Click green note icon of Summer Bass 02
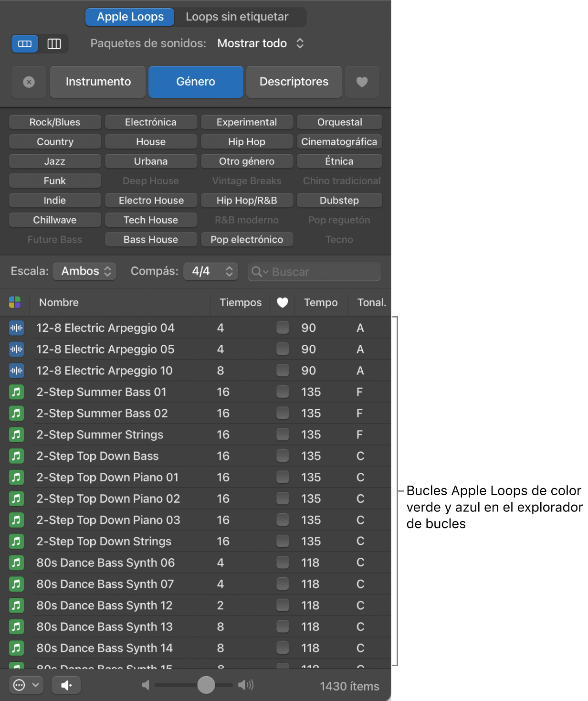Viewport: 588px width, 701px height. point(17,413)
